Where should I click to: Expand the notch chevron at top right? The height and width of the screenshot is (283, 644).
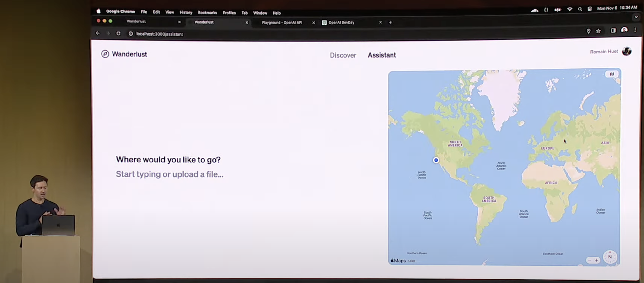[x=636, y=17]
